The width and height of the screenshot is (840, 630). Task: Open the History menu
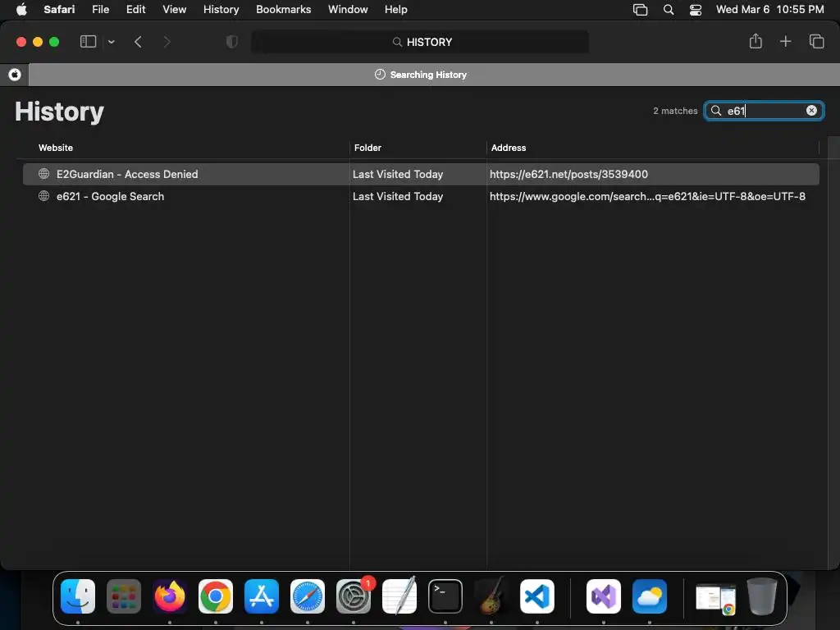pos(221,9)
